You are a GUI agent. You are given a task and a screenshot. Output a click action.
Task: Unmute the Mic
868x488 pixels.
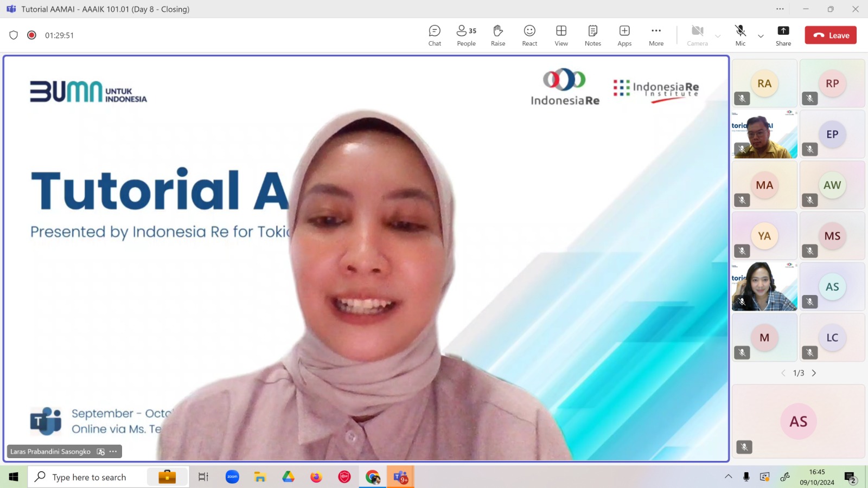click(741, 36)
